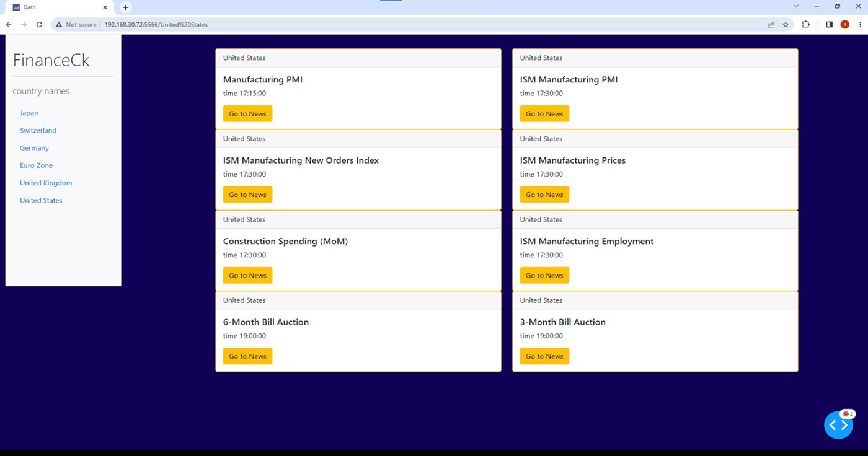Screen dimensions: 868x456
Task: Click United States header of 3-Month Bill Auction card
Action: point(541,300)
